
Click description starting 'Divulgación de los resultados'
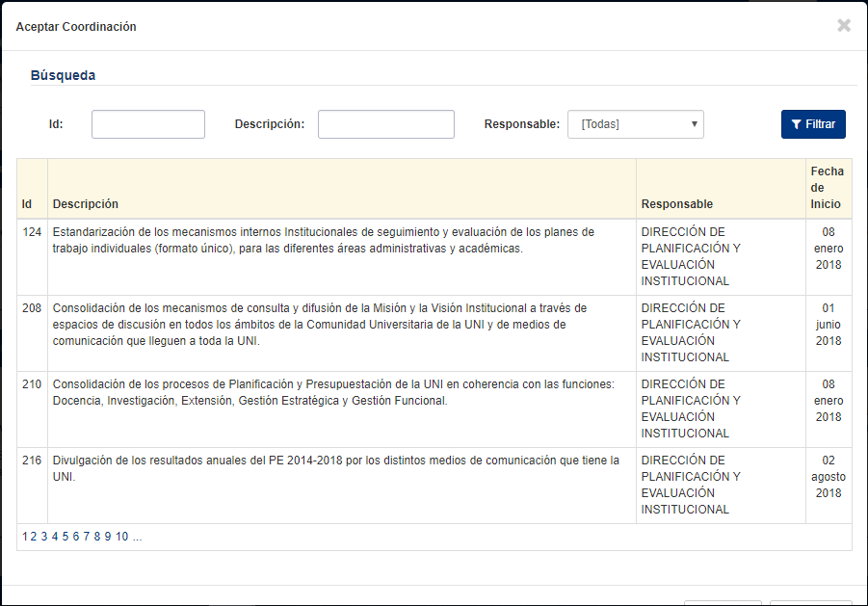coord(336,468)
